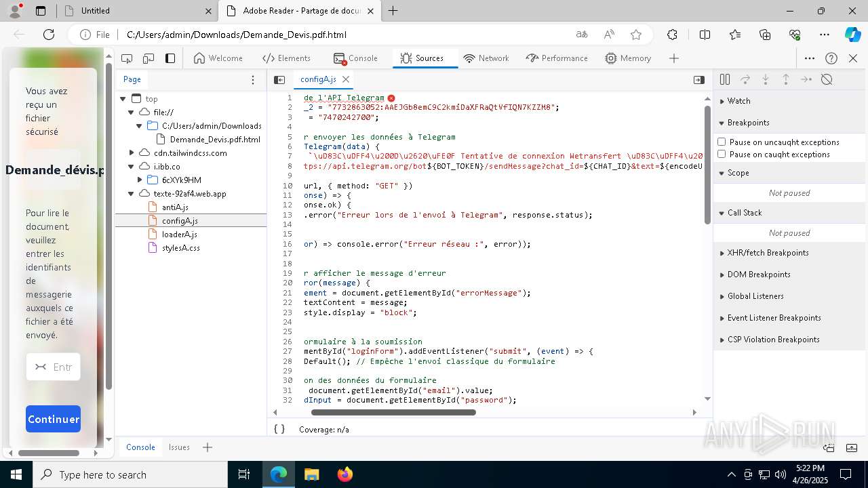Switch to the Elements tab
The width and height of the screenshot is (868, 488).
click(x=286, y=58)
